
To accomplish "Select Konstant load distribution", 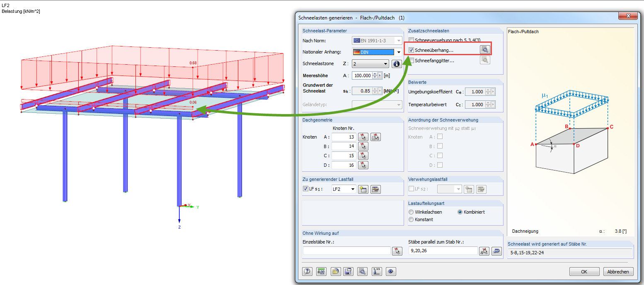I will coord(411,219).
